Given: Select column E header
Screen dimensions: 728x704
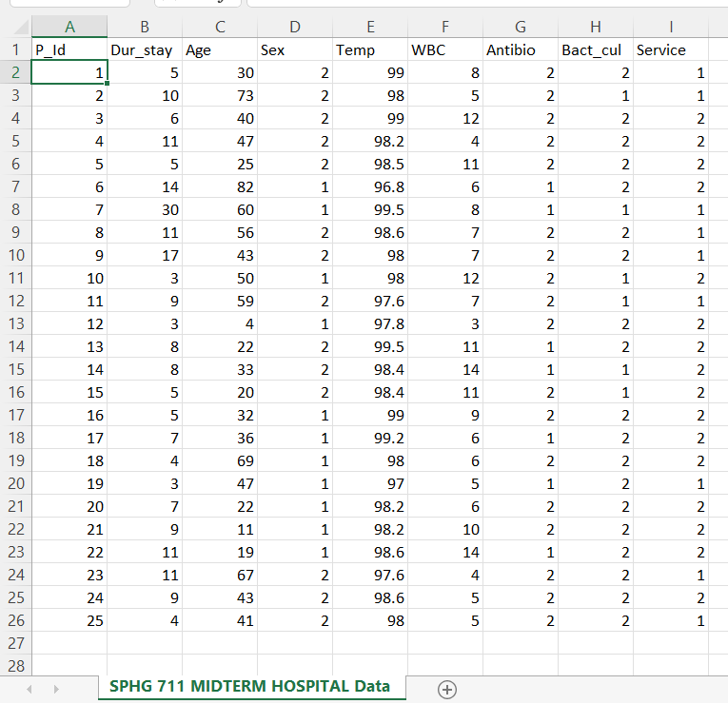Looking at the screenshot, I should (x=370, y=27).
